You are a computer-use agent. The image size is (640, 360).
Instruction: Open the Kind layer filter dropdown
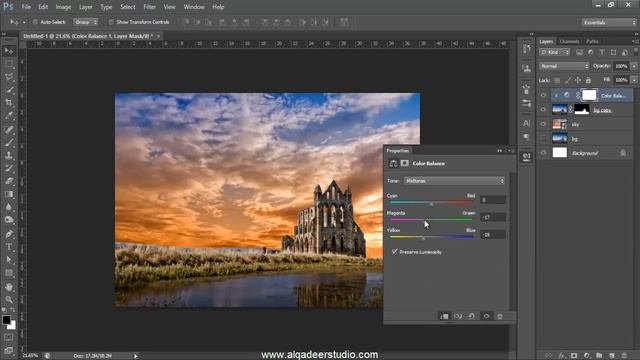pyautogui.click(x=555, y=52)
